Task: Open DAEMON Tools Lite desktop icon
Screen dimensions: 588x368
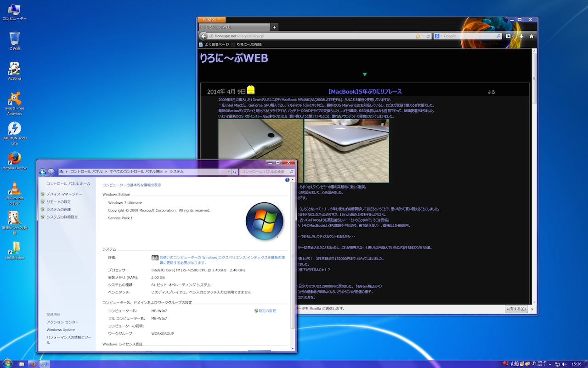Action: pyautogui.click(x=14, y=128)
